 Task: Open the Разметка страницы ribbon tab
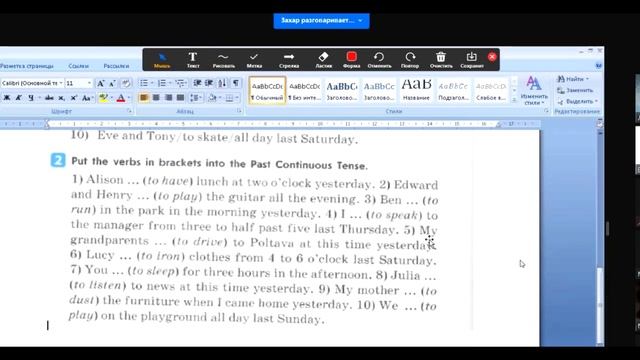27,66
